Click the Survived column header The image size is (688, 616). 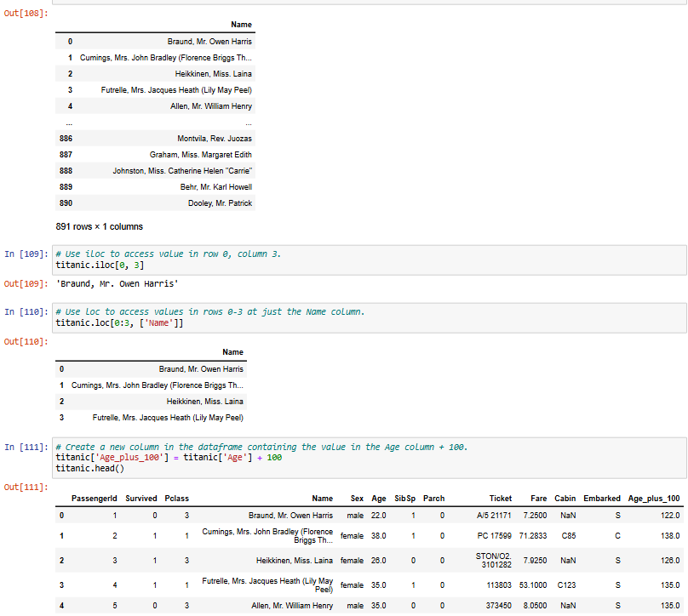(140, 499)
